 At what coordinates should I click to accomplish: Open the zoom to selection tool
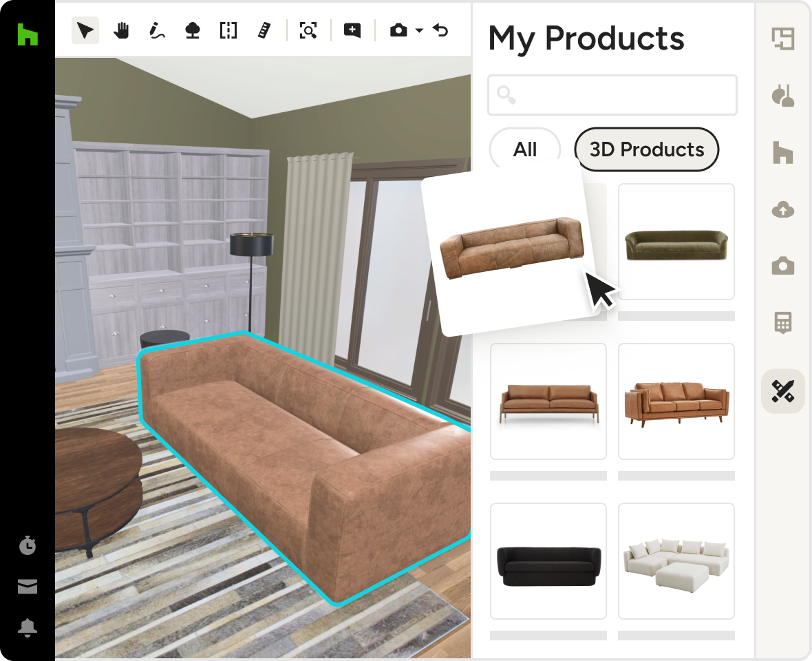(x=308, y=30)
